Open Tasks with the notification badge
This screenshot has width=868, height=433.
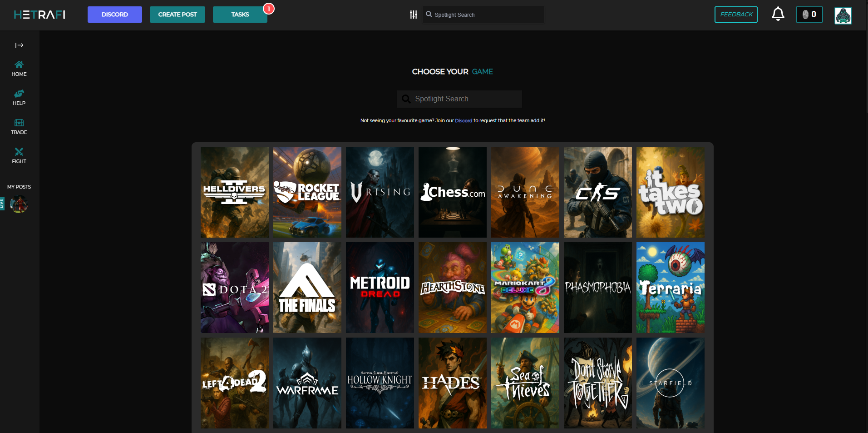(240, 14)
